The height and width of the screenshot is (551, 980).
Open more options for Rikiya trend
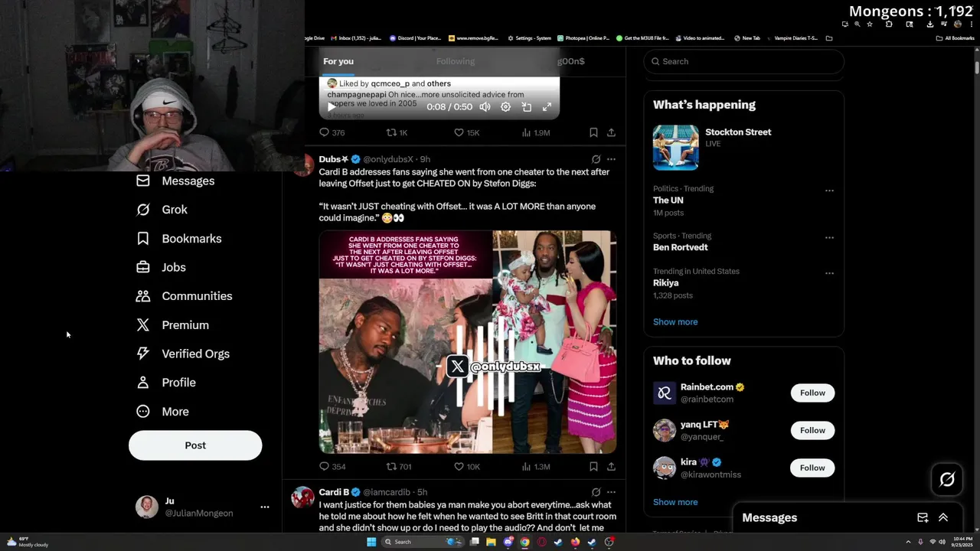click(829, 273)
